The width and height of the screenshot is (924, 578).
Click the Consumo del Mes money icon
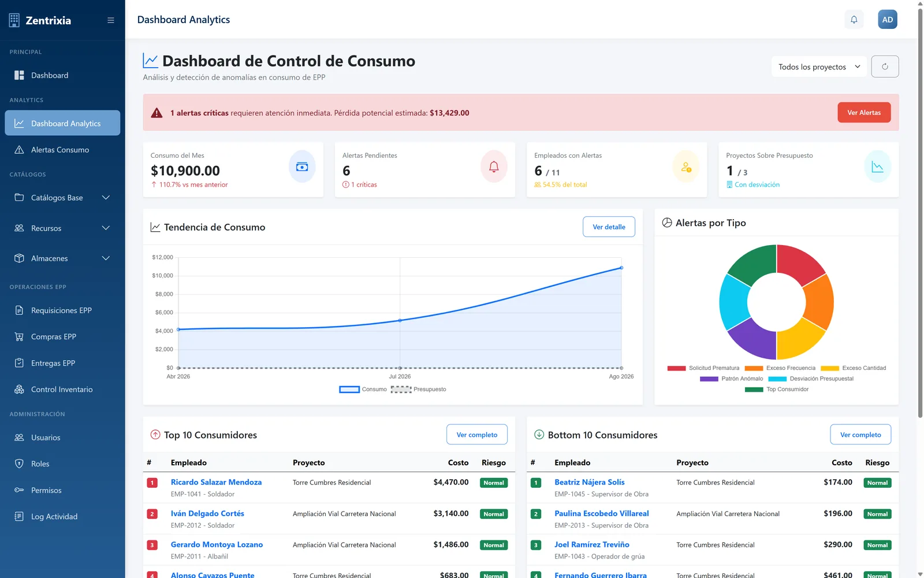[302, 166]
